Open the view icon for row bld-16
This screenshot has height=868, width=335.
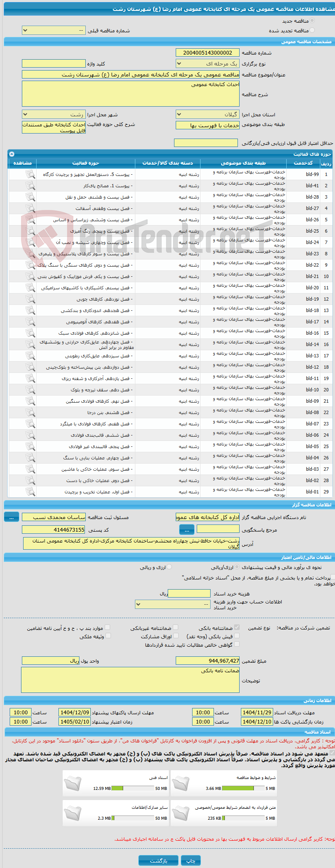(x=30, y=333)
